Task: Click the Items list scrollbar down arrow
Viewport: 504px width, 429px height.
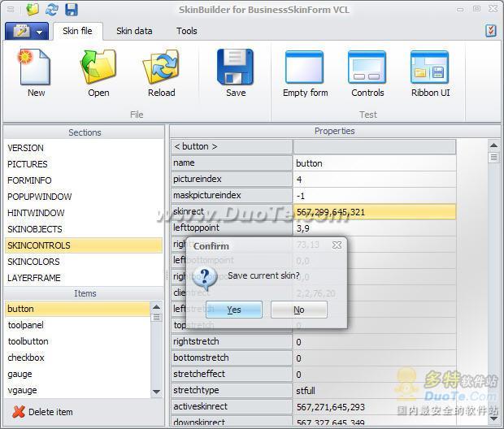Action: (x=156, y=392)
